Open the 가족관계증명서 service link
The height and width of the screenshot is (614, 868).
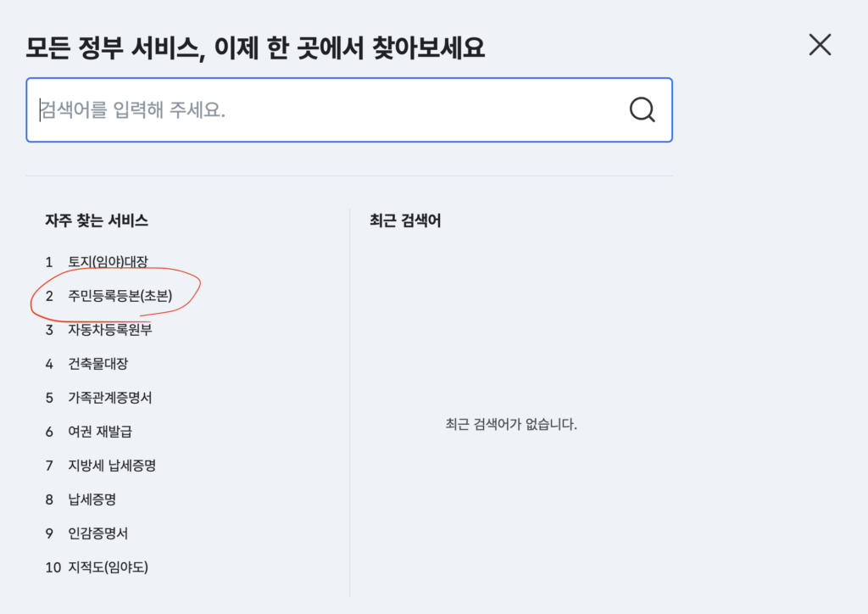click(110, 398)
